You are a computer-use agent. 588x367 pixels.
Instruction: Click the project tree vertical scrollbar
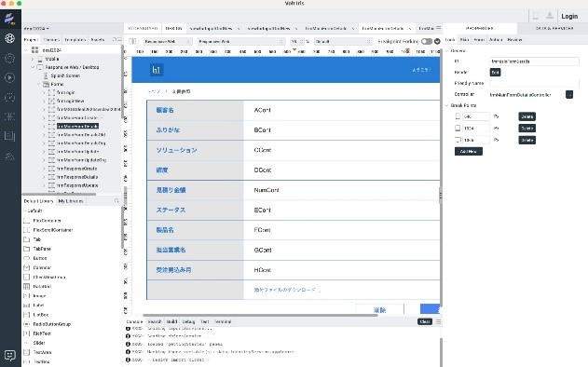(x=122, y=81)
